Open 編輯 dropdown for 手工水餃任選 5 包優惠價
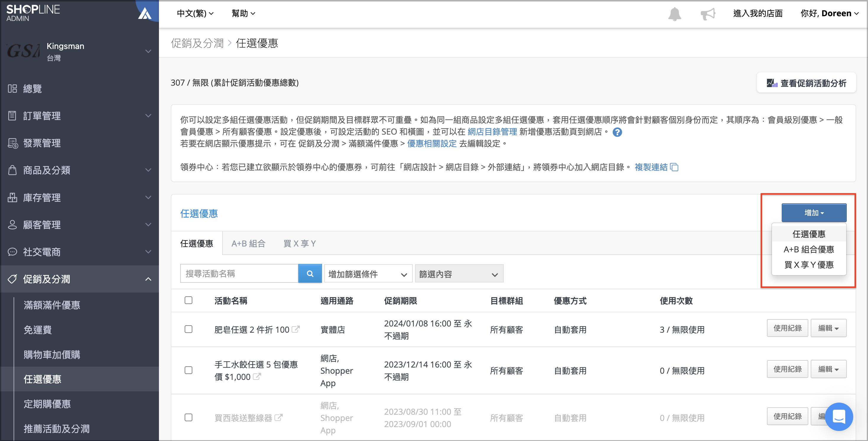Viewport: 868px width, 441px height. (x=828, y=369)
